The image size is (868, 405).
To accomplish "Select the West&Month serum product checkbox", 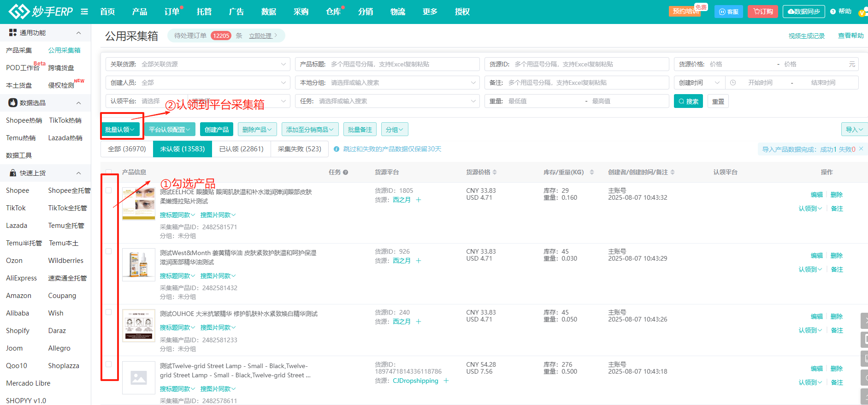I will tap(109, 251).
